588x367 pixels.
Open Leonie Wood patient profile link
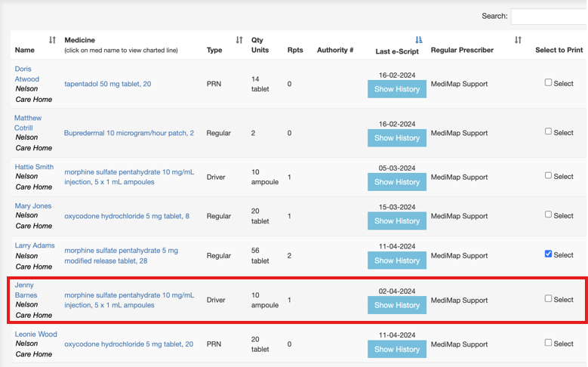pyautogui.click(x=35, y=334)
